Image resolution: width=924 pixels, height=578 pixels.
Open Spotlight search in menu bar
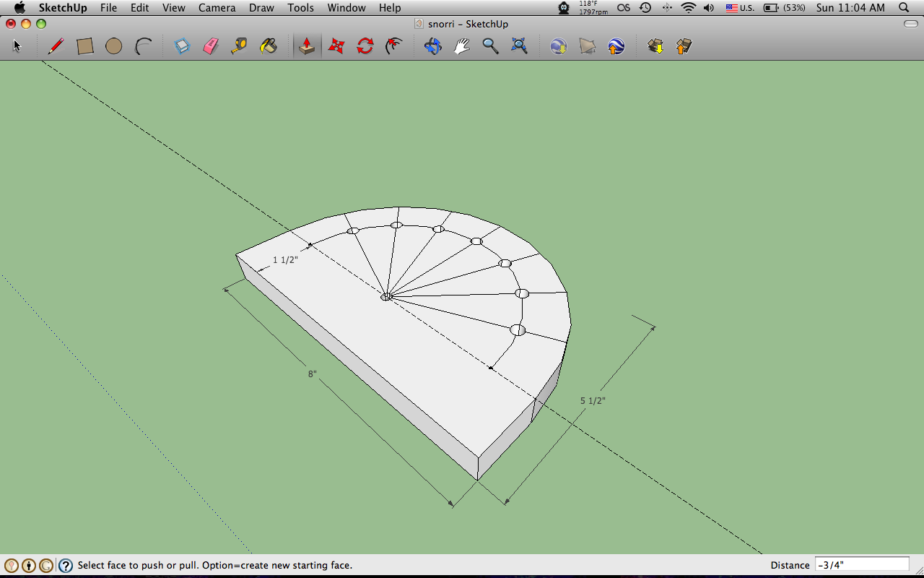tap(904, 8)
